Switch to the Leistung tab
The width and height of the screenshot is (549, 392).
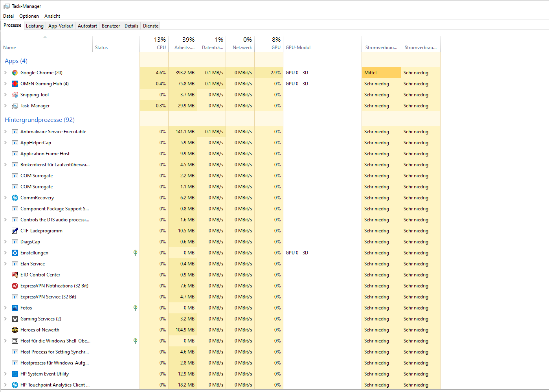coord(35,26)
